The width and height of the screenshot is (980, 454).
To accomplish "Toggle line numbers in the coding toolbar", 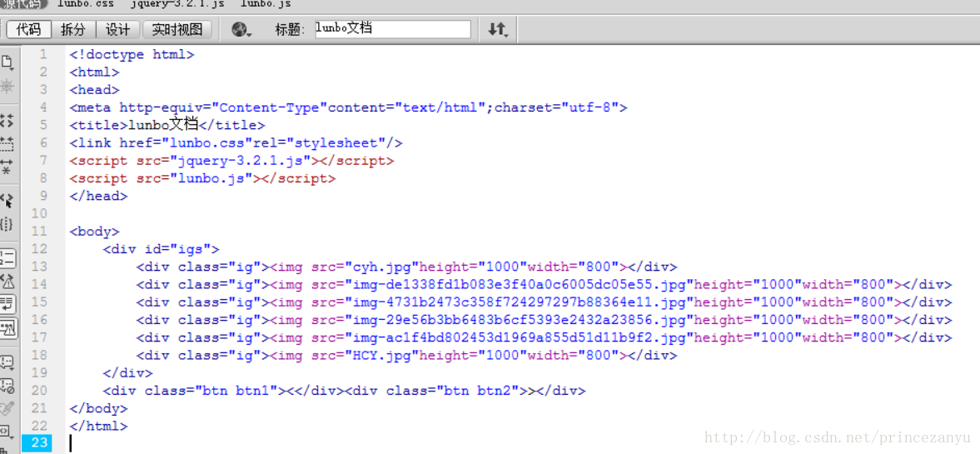I will pos(7,258).
